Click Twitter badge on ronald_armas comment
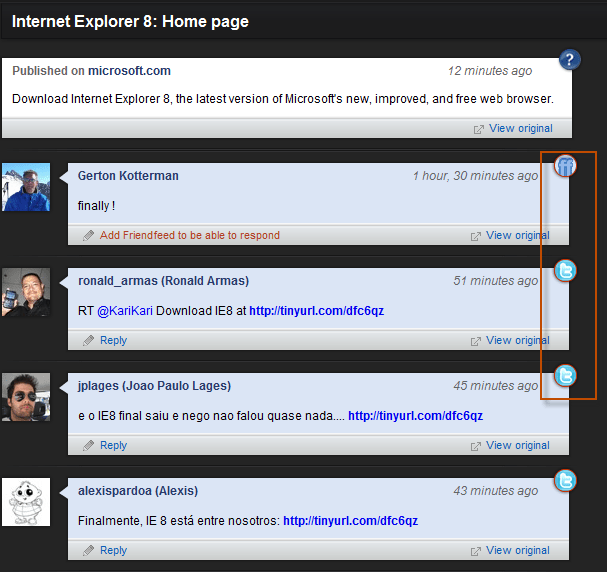Image resolution: width=607 pixels, height=572 pixels. 565,271
